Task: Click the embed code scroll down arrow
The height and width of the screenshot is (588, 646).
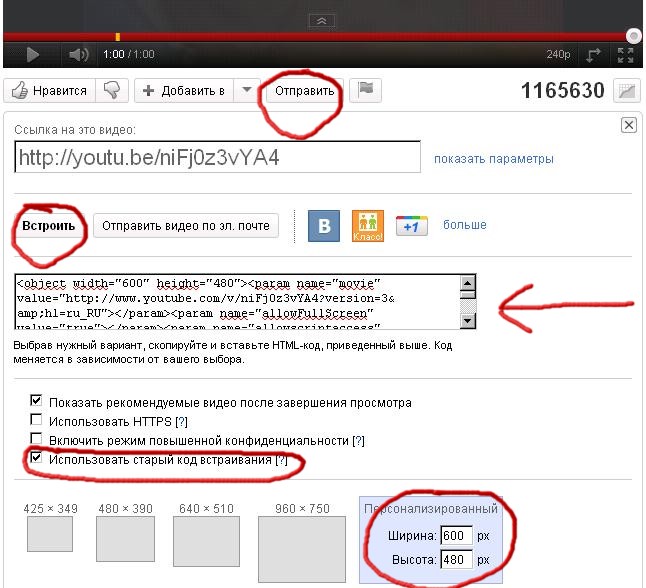Action: tap(468, 321)
